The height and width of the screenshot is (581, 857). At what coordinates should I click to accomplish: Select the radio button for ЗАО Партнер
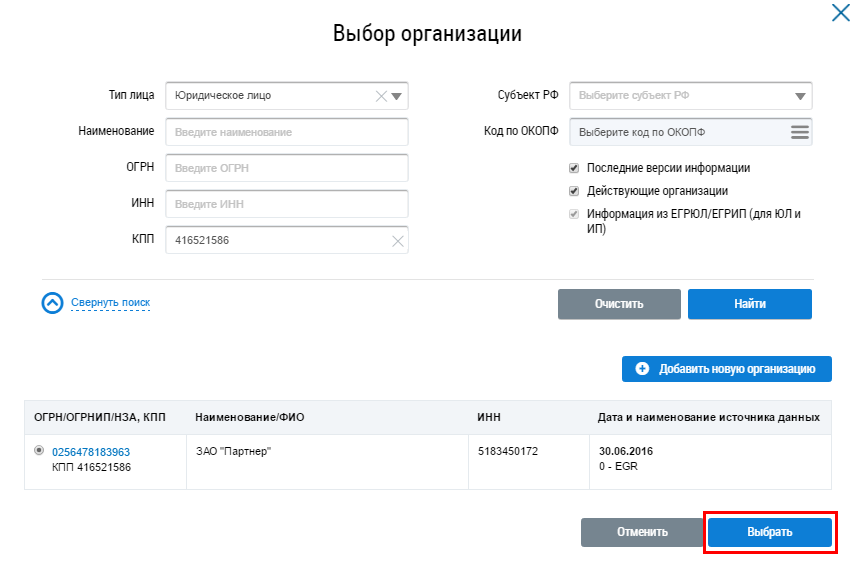[x=39, y=451]
